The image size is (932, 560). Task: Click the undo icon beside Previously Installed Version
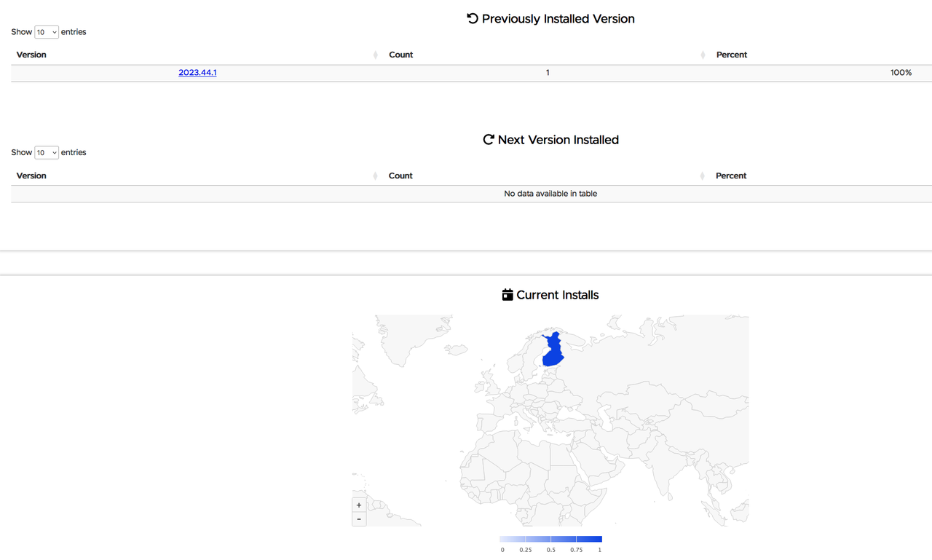point(473,18)
